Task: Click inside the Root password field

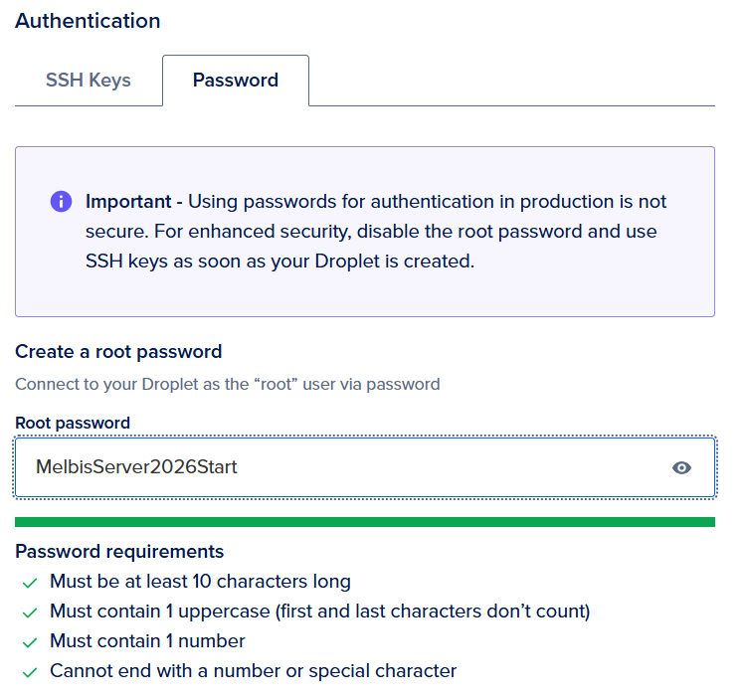Action: (365, 467)
